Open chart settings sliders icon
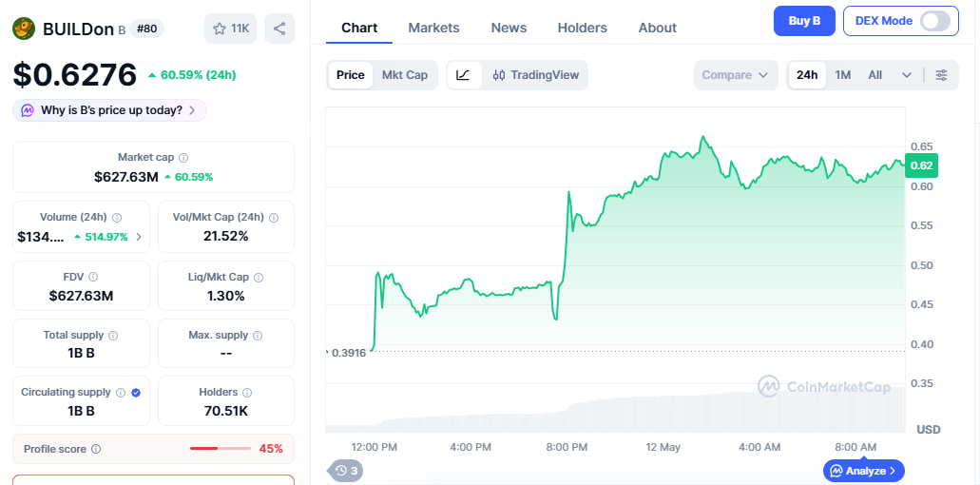 click(x=941, y=75)
